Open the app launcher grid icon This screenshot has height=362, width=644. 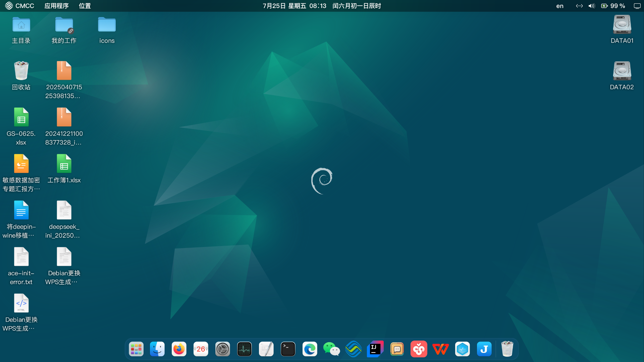click(x=136, y=349)
